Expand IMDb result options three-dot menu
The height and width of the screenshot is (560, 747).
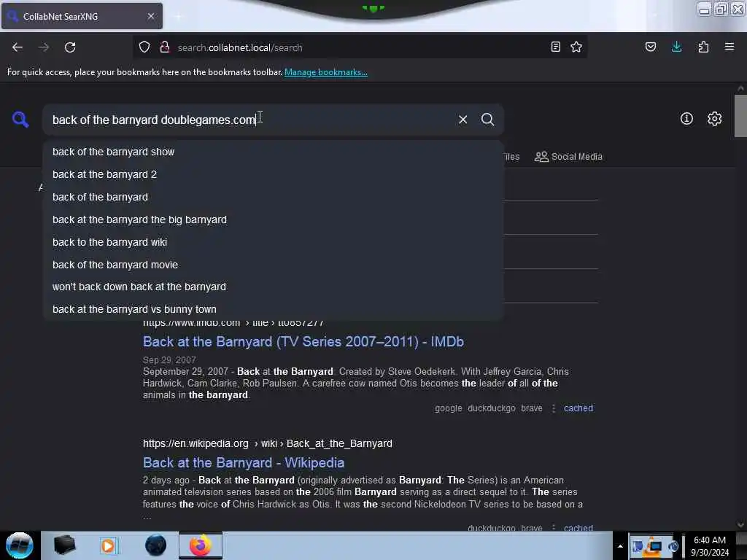553,408
